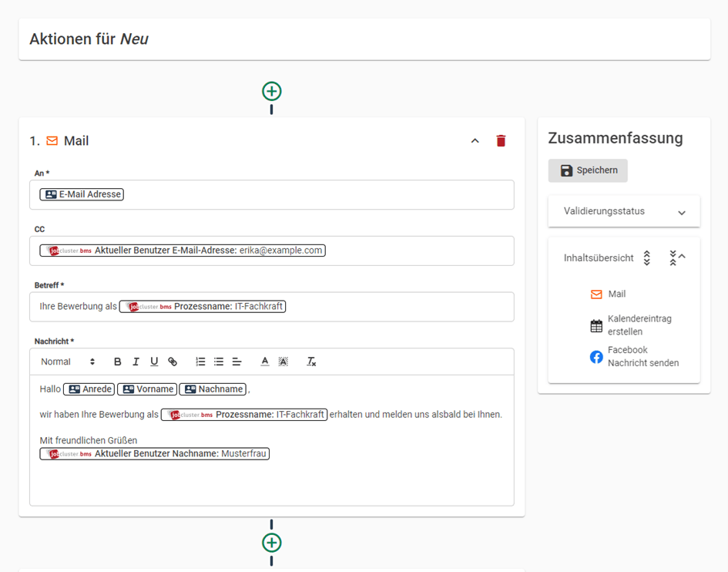Viewport: 728px width, 572px height.
Task: Select Aktueller Benutzer Nachname chip
Action: (155, 454)
